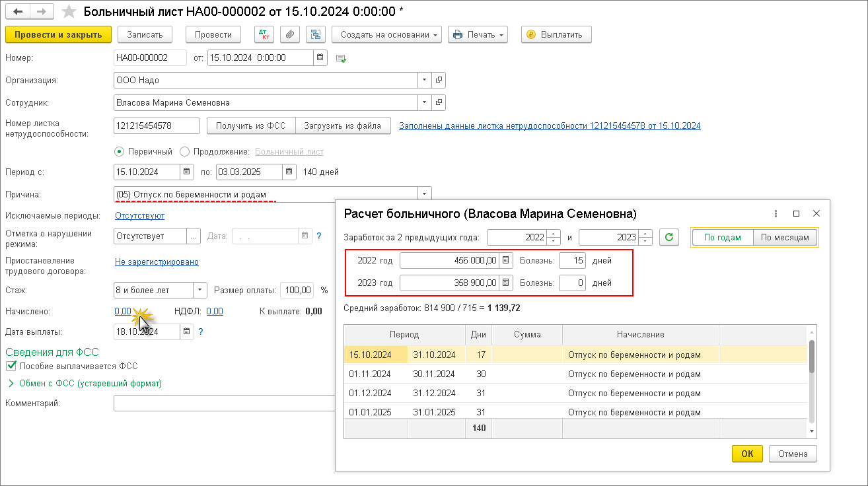868x486 pixels.
Task: Adjust the second year 2023 stepper
Action: tap(646, 237)
